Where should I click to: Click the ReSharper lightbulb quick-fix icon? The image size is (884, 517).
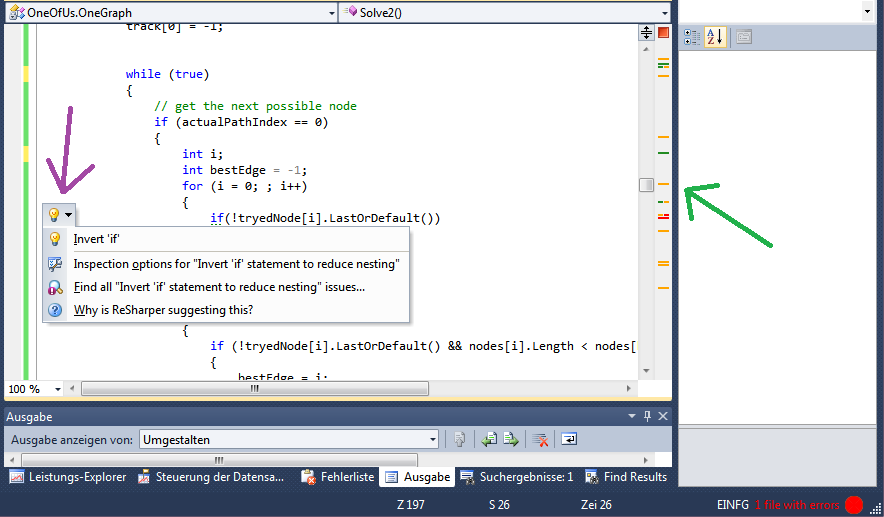coord(54,215)
